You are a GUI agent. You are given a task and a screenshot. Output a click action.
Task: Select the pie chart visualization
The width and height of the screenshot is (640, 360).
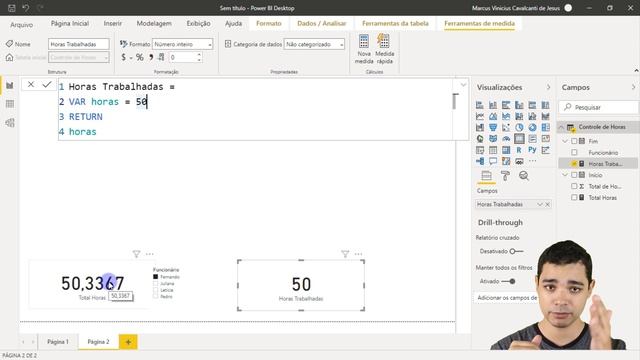click(x=519, y=127)
